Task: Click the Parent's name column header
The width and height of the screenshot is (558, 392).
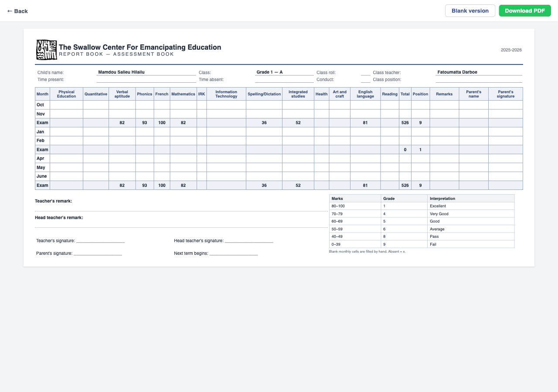Action: tap(474, 94)
